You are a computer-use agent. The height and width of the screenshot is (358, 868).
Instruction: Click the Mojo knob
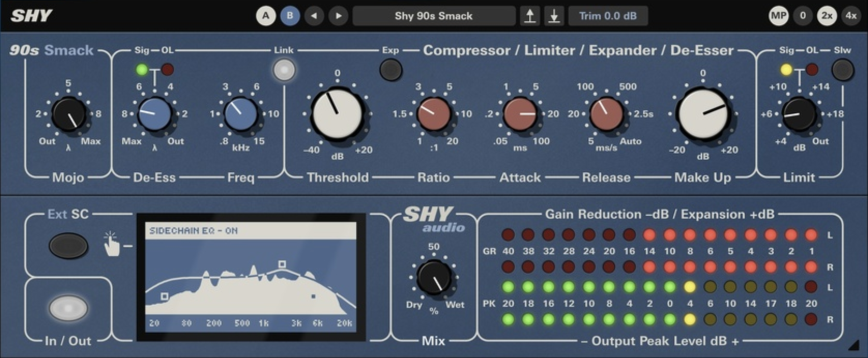(69, 114)
